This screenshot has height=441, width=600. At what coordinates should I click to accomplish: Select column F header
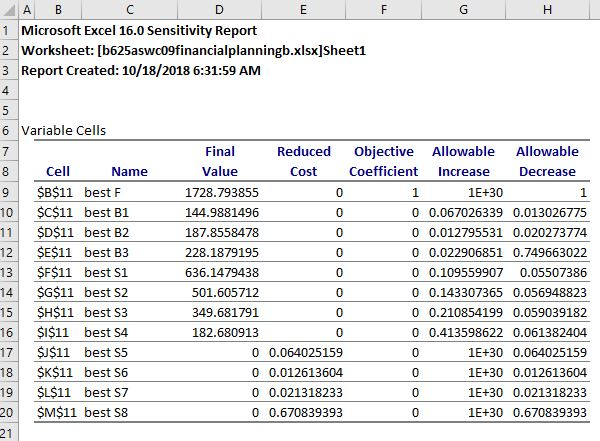tap(383, 9)
